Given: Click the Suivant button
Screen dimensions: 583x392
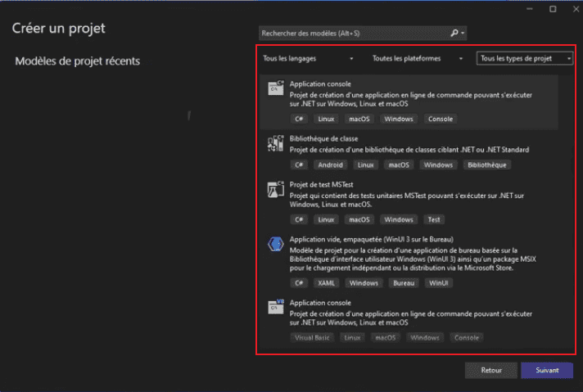Looking at the screenshot, I should [547, 370].
